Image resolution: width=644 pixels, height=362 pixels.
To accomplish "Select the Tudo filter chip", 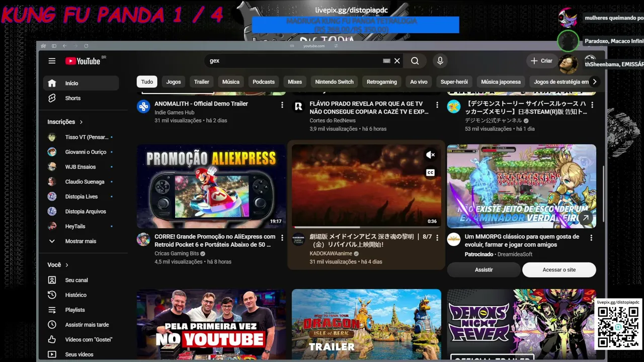I will coord(147,82).
